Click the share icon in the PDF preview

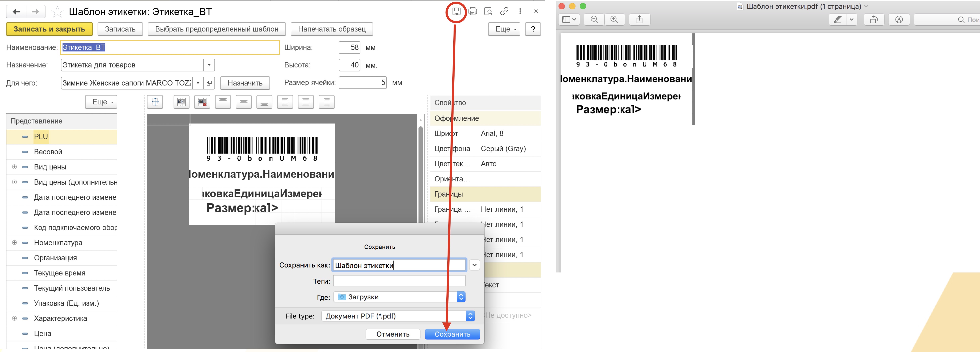tap(639, 19)
